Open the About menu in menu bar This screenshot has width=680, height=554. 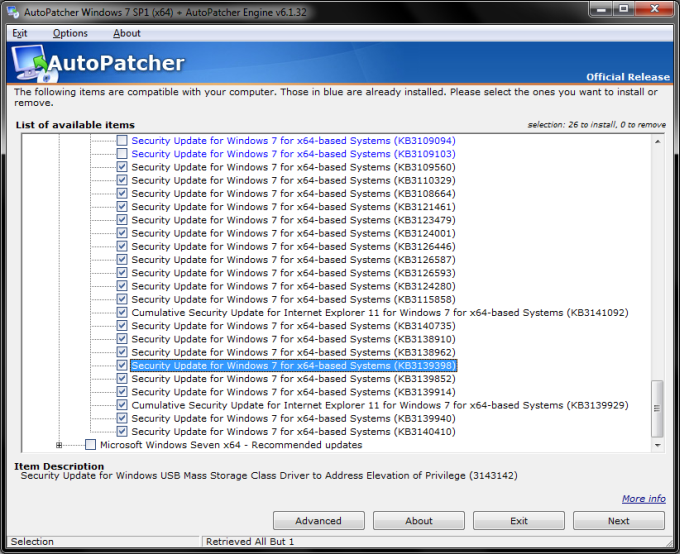pyautogui.click(x=127, y=33)
